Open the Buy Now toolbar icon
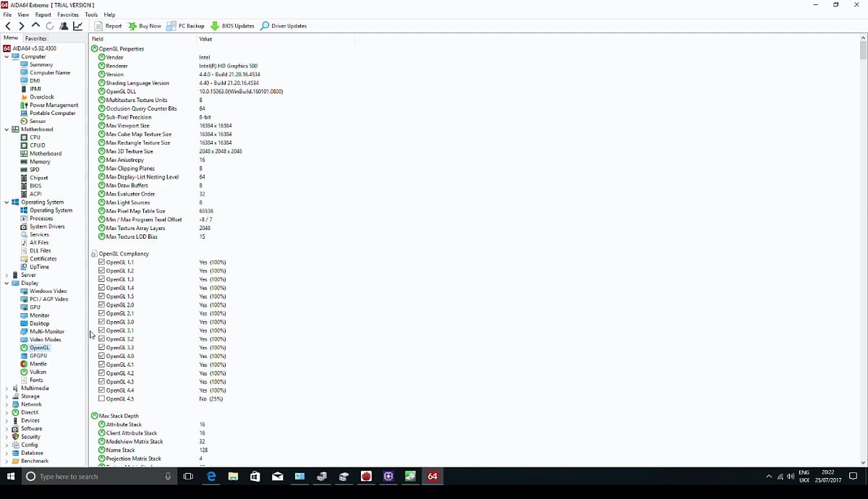The height and width of the screenshot is (499, 868). pos(144,25)
